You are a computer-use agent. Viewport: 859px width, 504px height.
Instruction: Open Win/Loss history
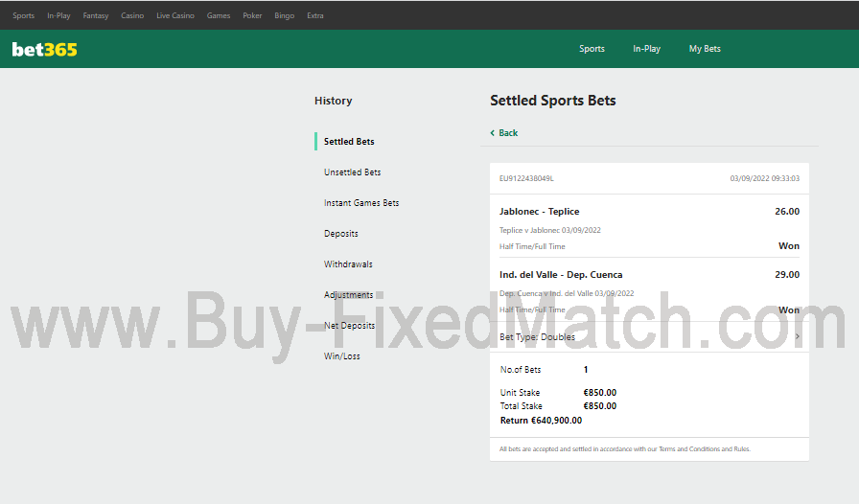[342, 356]
